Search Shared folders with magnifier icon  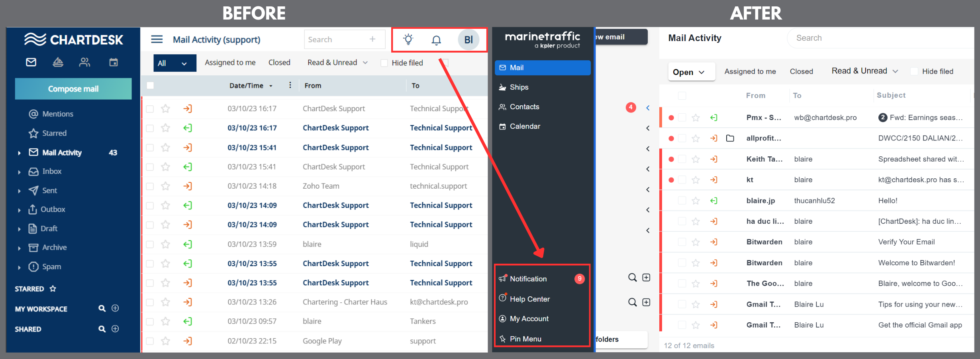[102, 329]
